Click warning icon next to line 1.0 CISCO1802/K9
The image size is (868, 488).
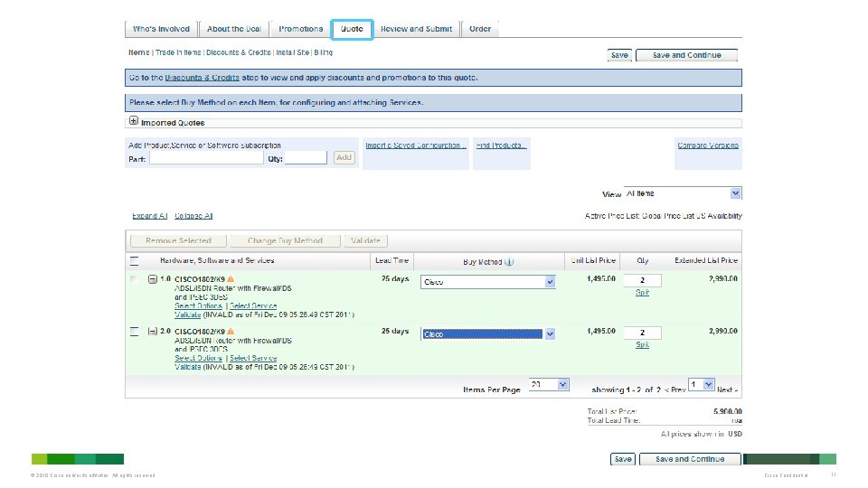point(231,279)
